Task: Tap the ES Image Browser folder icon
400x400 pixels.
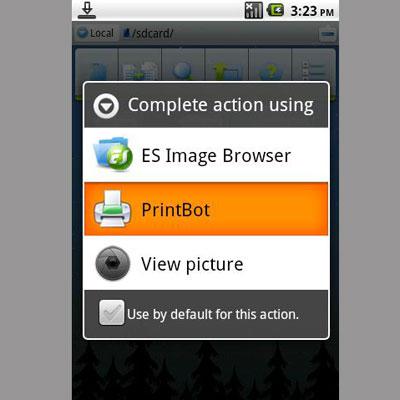Action: 113,154
